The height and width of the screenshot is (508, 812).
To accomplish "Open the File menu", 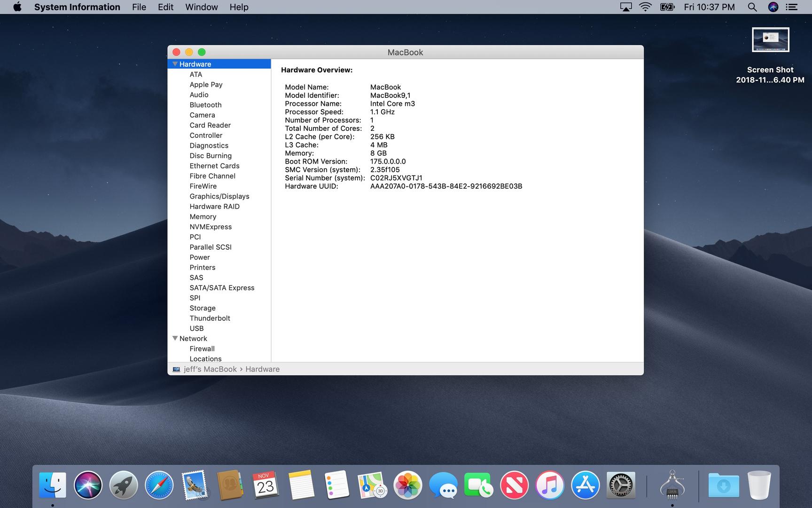I will [x=139, y=7].
